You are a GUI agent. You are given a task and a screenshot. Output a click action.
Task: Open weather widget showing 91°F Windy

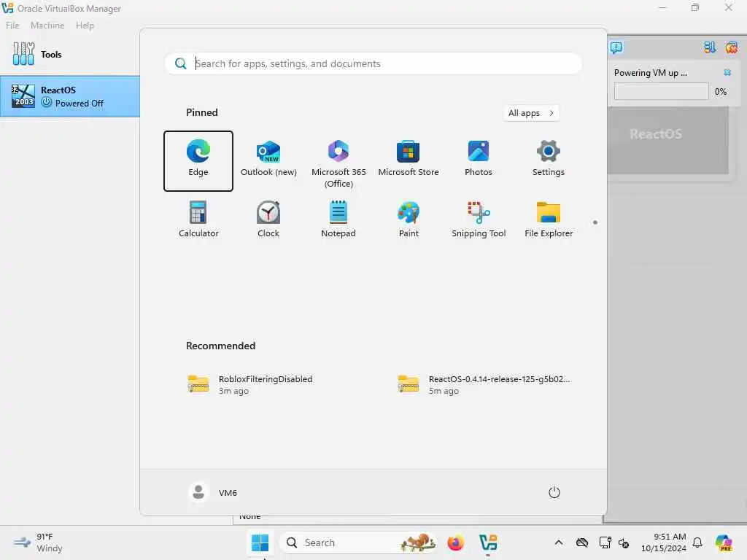coord(38,542)
